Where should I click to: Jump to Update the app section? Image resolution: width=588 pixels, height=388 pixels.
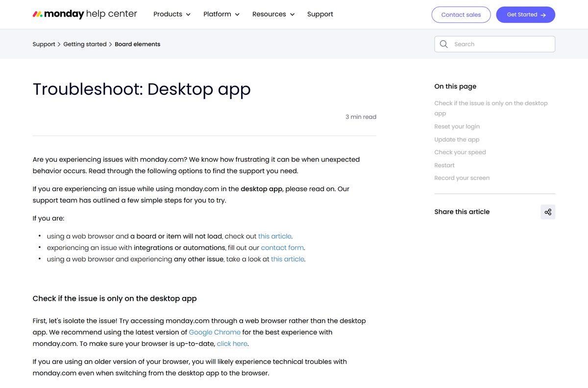pos(457,140)
